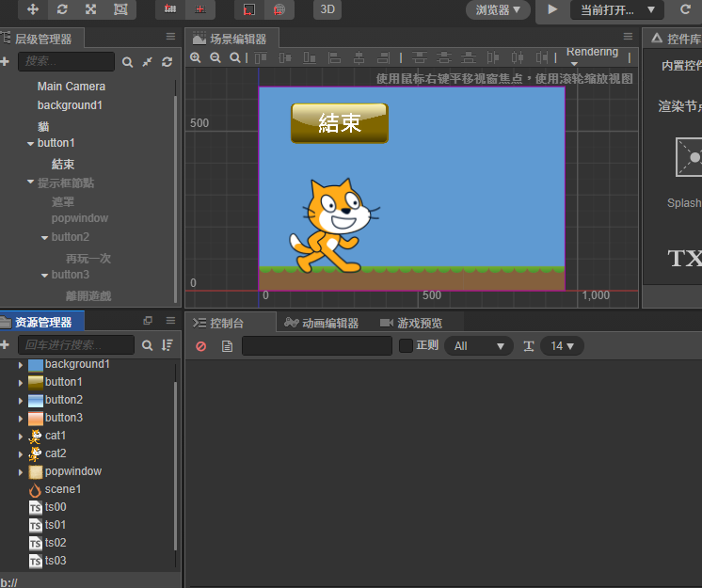The image size is (702, 588).
Task: Open the 当前打开 scene dropdown
Action: pyautogui.click(x=617, y=9)
